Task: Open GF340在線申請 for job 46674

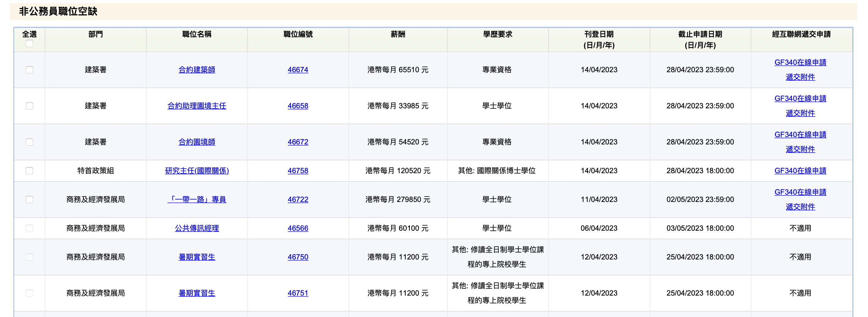Action: (x=800, y=62)
